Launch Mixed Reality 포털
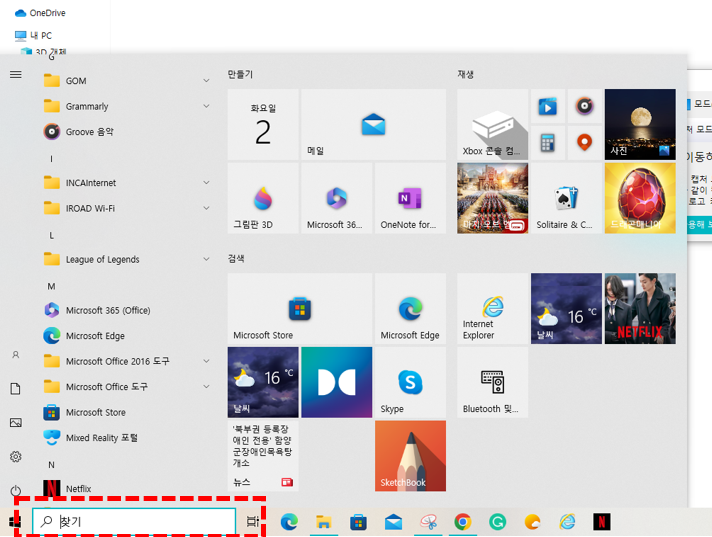 (x=125, y=438)
